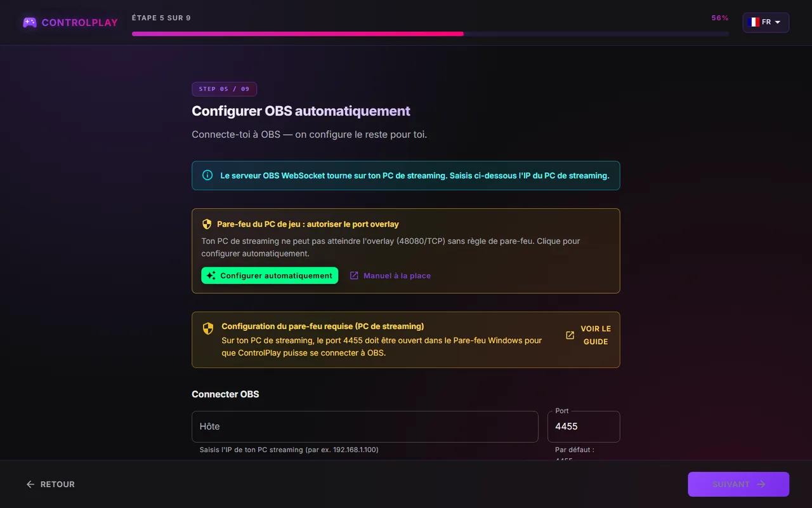
Task: Click the Connecter OBS section title
Action: coord(225,394)
